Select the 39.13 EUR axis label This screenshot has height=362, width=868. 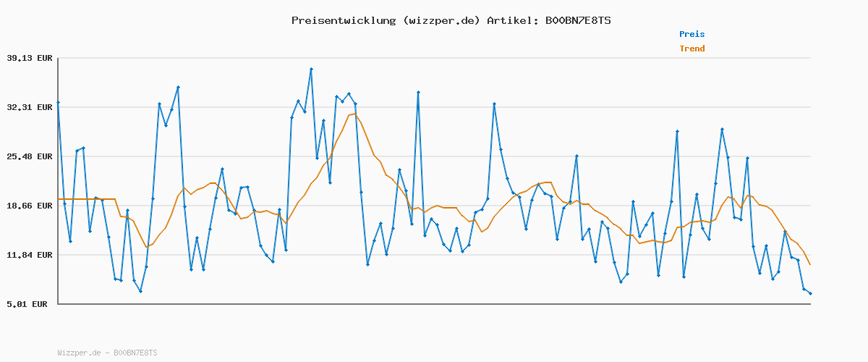pyautogui.click(x=30, y=58)
